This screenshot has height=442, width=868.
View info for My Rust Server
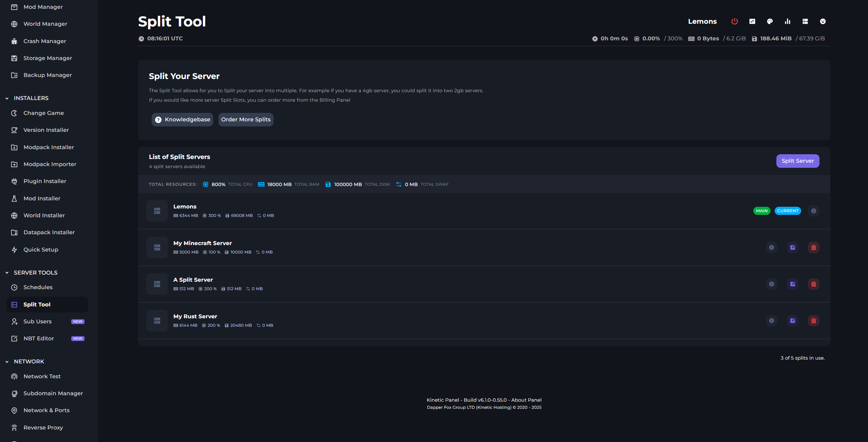point(771,321)
